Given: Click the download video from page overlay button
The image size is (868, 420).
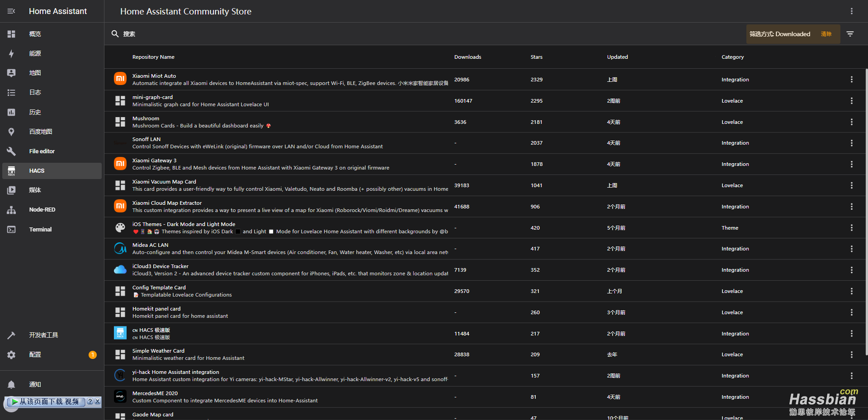Looking at the screenshot, I should pos(46,401).
